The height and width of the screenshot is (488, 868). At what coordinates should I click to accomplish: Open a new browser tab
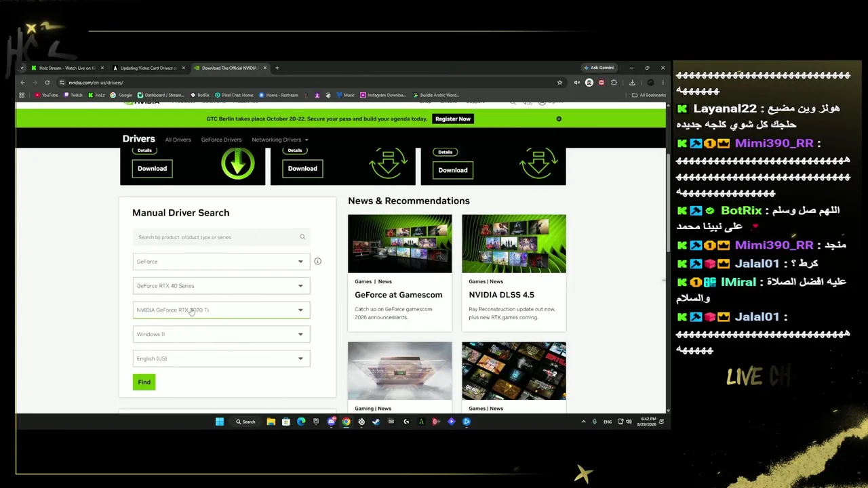(x=277, y=68)
